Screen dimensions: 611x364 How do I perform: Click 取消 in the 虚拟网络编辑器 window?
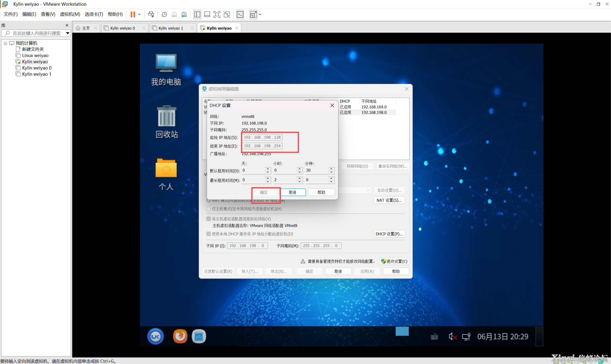pos(338,271)
